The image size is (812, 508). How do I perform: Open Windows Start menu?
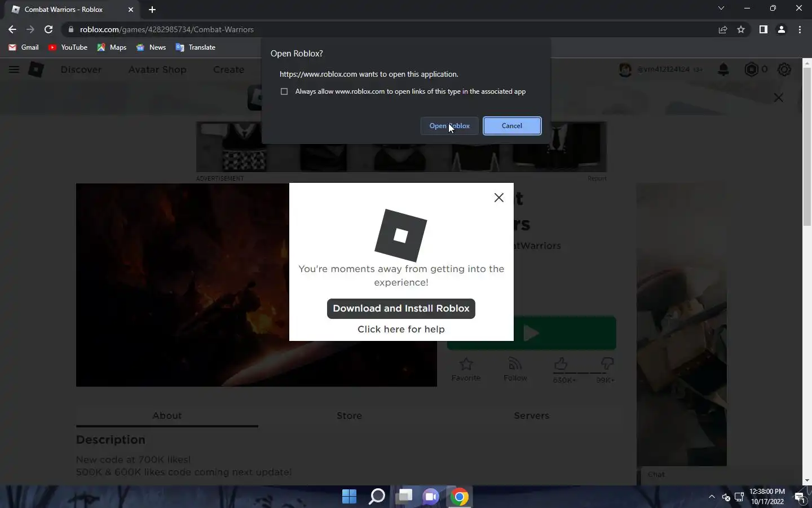click(x=349, y=497)
